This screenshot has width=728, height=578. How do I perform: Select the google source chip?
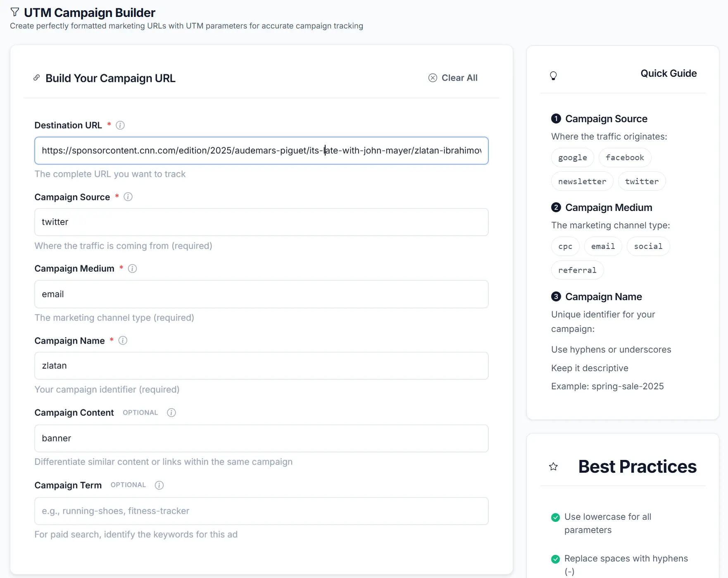(x=573, y=158)
